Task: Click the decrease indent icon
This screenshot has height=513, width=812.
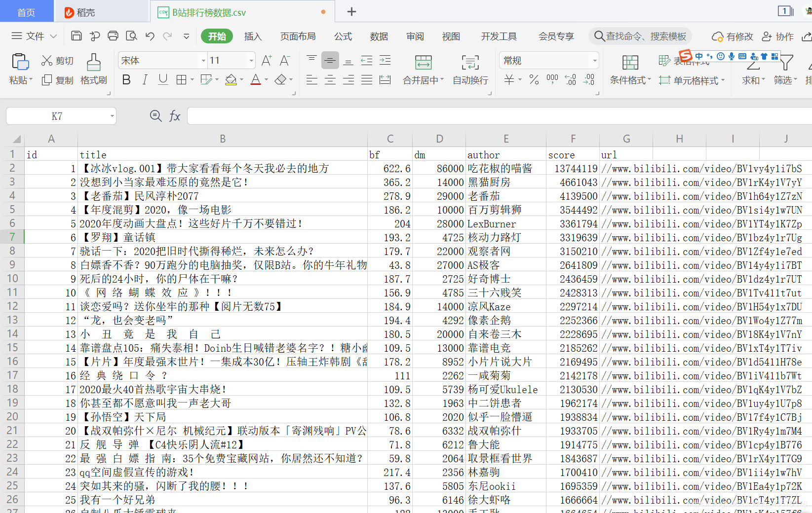Action: click(367, 61)
